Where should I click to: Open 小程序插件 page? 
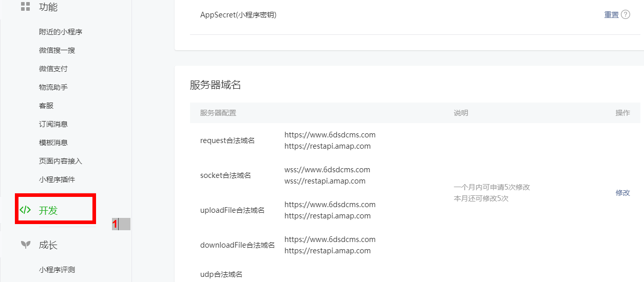point(56,179)
